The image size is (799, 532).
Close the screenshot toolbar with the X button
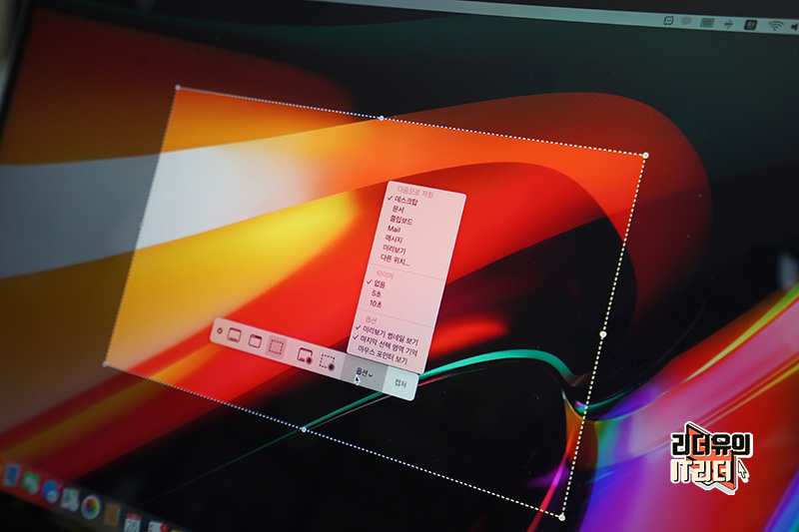[220, 331]
